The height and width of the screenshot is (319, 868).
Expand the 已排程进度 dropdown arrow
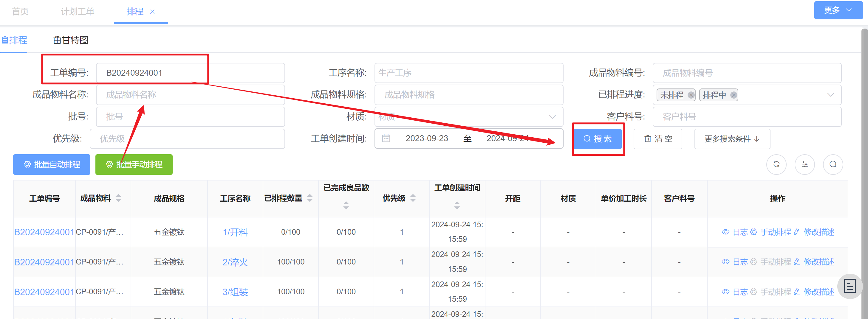click(x=830, y=95)
